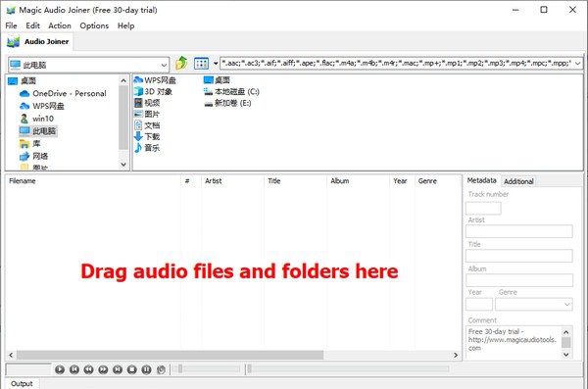Sort list by Genre column header
Viewport: 588px width, 389px height.
click(438, 181)
